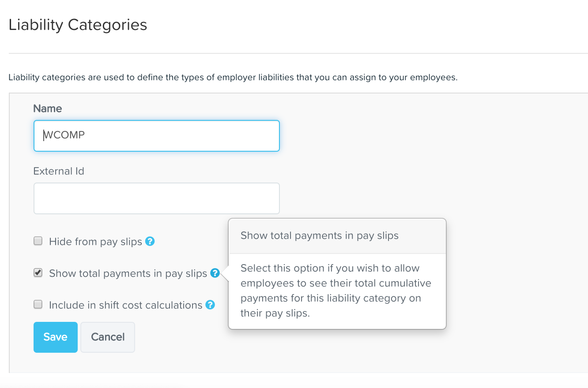Save the liability category
This screenshot has height=388, width=588.
(x=56, y=337)
